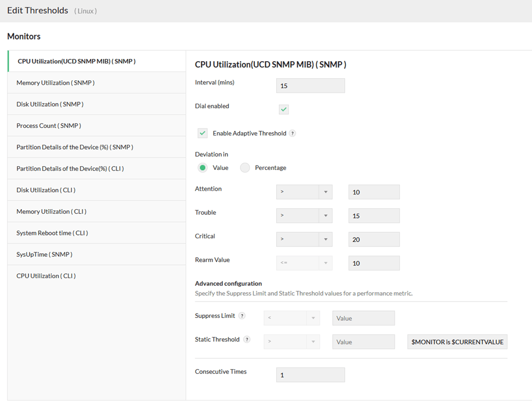
Task: Toggle the Dial enabled checkbox
Action: pyautogui.click(x=283, y=109)
